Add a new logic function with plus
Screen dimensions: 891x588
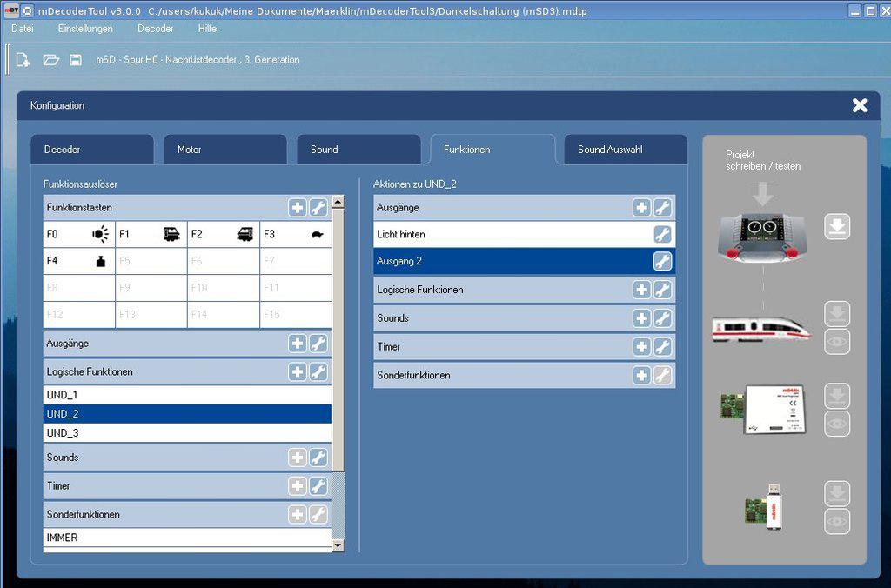coord(298,372)
